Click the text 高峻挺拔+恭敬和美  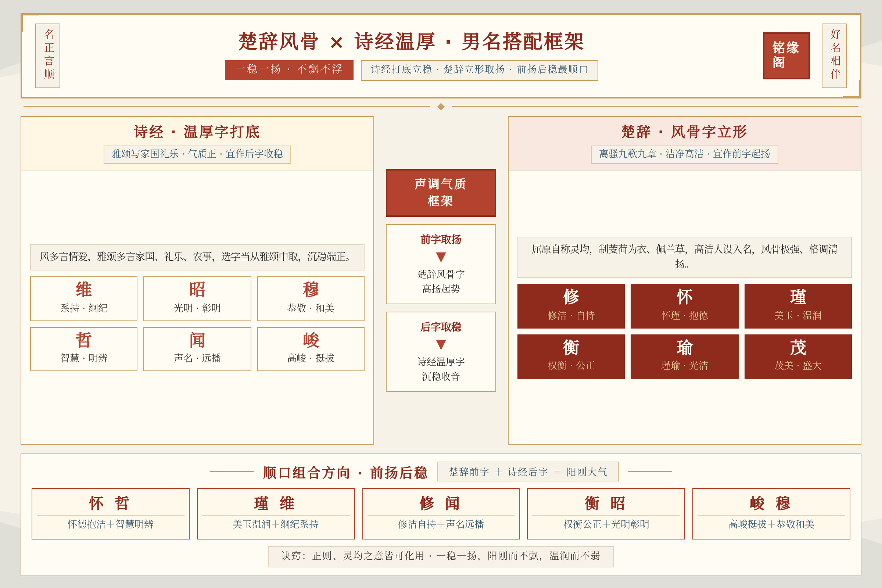click(x=771, y=524)
